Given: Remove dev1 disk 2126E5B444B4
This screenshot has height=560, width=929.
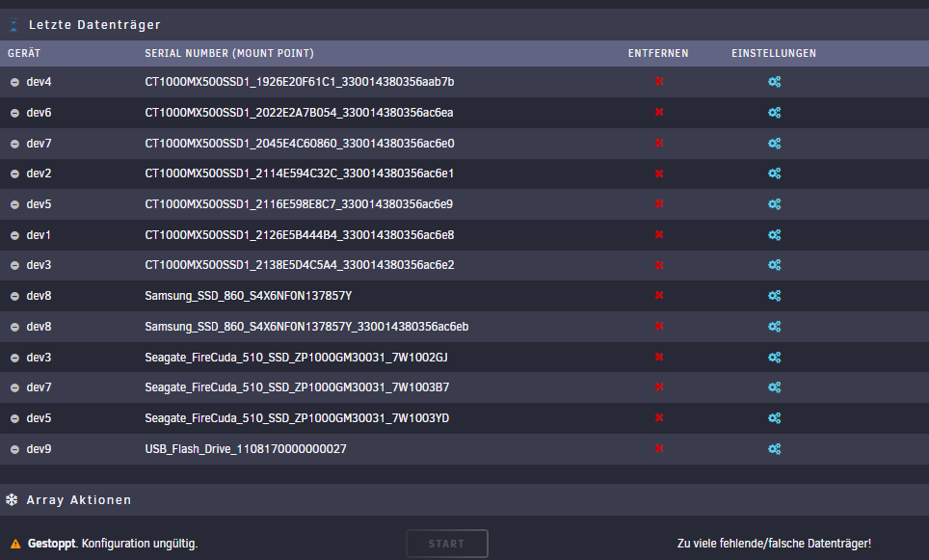Looking at the screenshot, I should (x=659, y=235).
